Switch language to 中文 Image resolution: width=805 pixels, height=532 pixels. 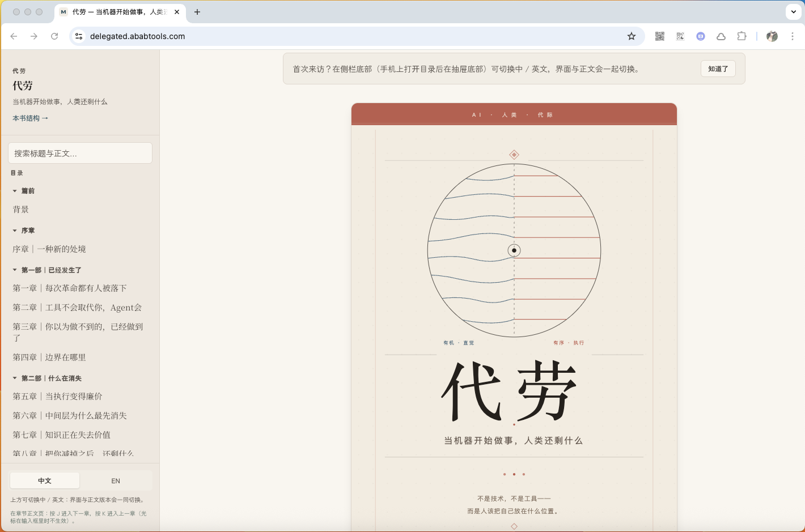(x=45, y=481)
